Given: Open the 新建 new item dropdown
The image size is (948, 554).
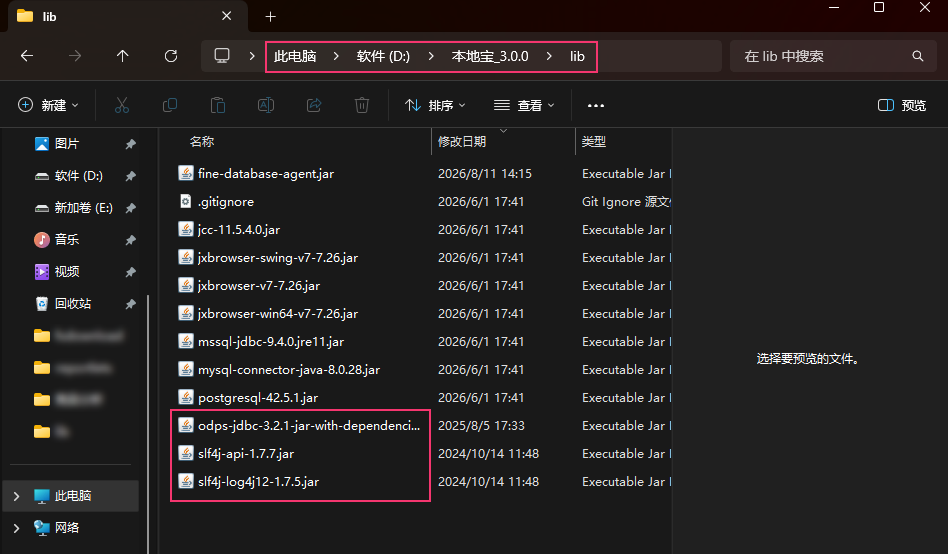Looking at the screenshot, I should [48, 105].
